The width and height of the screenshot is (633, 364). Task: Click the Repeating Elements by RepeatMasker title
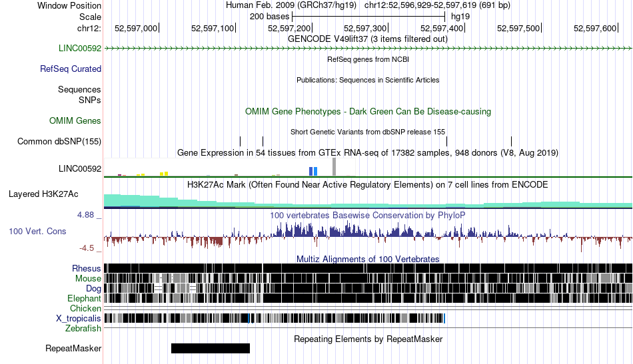tap(368, 339)
